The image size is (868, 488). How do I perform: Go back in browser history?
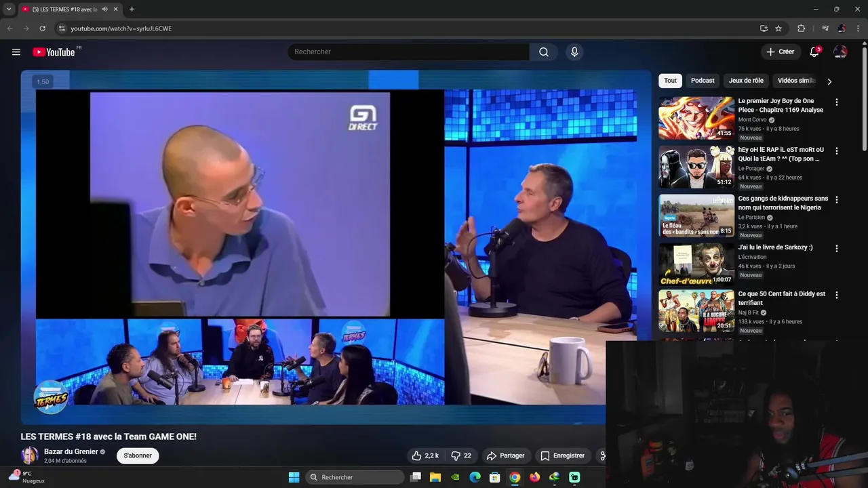9,28
